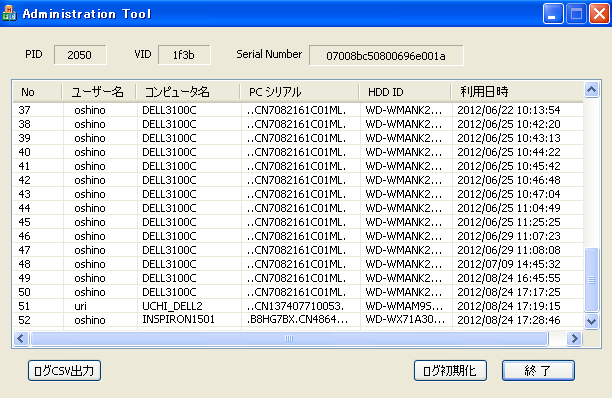Select PC serial ..CN137407710053.
The height and width of the screenshot is (399, 613).
coord(296,306)
